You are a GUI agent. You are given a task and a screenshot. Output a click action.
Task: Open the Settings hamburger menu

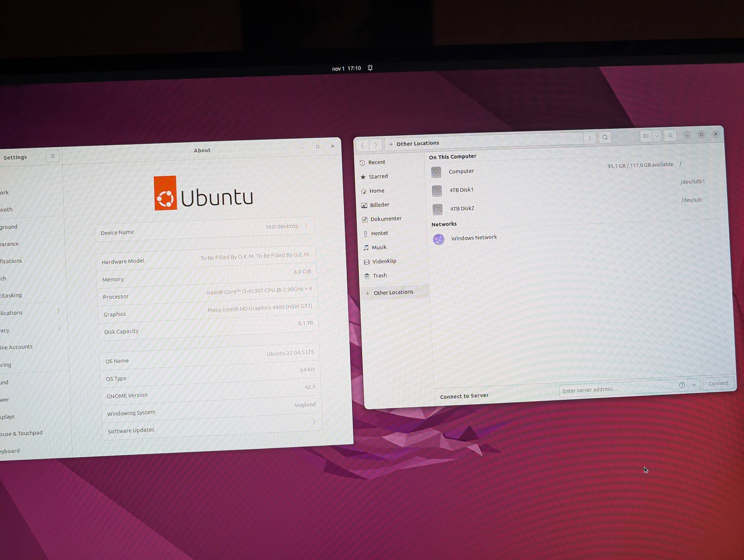coord(52,156)
